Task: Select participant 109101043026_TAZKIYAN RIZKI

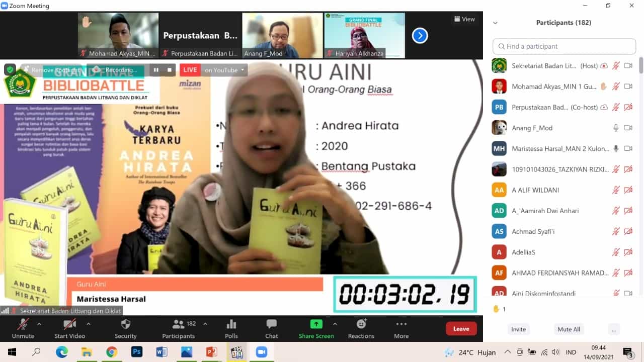Action: click(562, 169)
